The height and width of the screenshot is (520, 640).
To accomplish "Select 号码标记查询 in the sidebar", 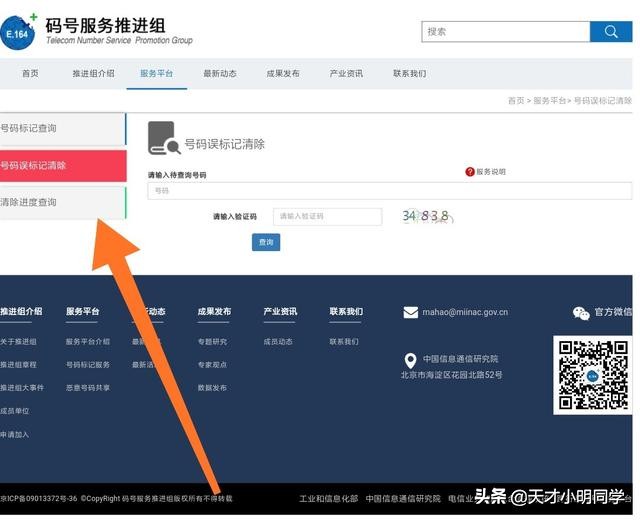I will (x=63, y=129).
